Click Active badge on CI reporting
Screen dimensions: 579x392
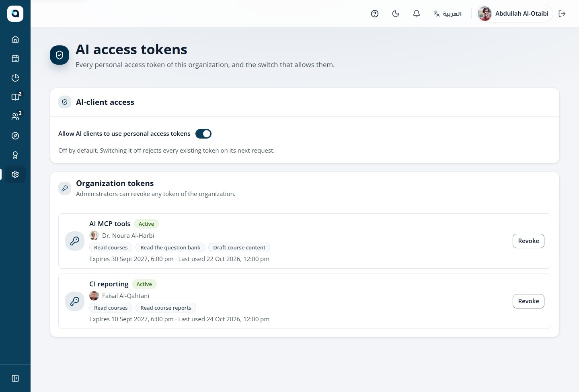pos(144,284)
